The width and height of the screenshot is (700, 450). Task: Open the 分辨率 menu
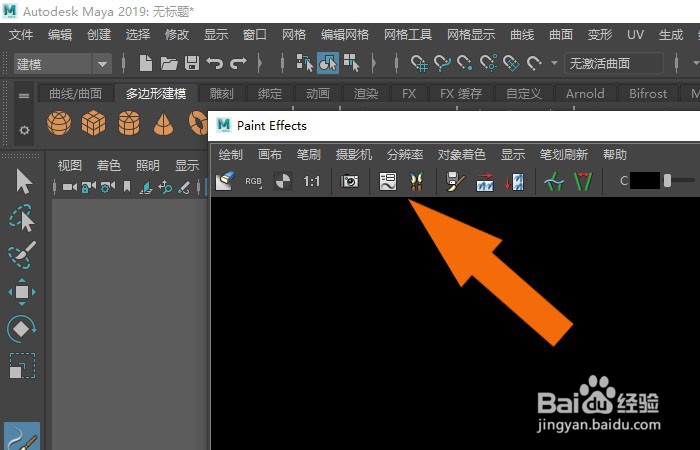[x=405, y=154]
